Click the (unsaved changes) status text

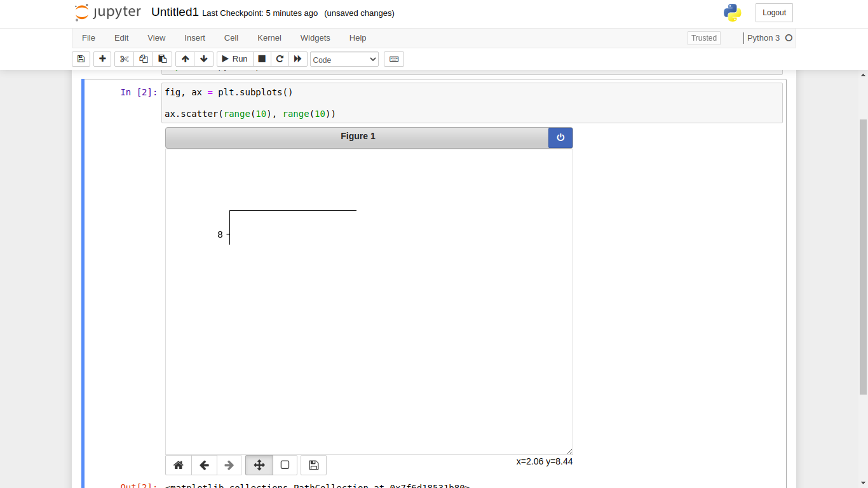(359, 13)
